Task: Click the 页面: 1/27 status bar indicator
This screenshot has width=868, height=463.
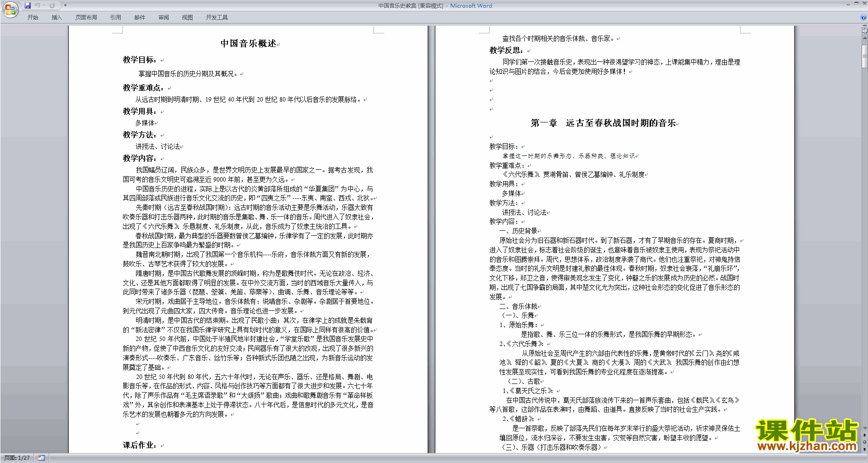Action: coord(17,458)
